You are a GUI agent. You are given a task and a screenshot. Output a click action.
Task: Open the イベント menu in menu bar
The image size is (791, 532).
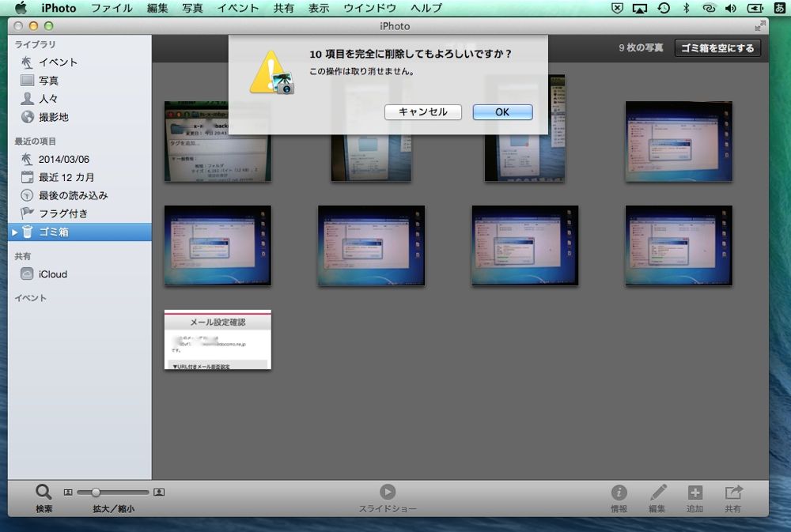pos(238,8)
